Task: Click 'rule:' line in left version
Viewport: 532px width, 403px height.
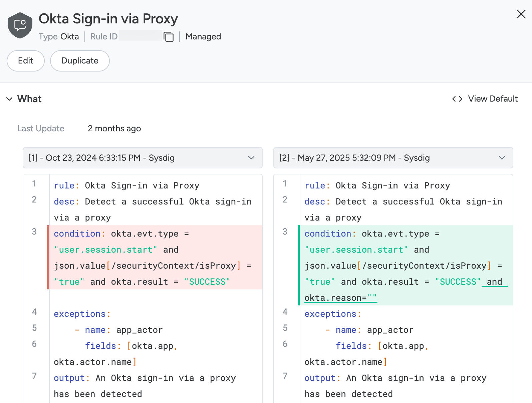Action: point(127,185)
